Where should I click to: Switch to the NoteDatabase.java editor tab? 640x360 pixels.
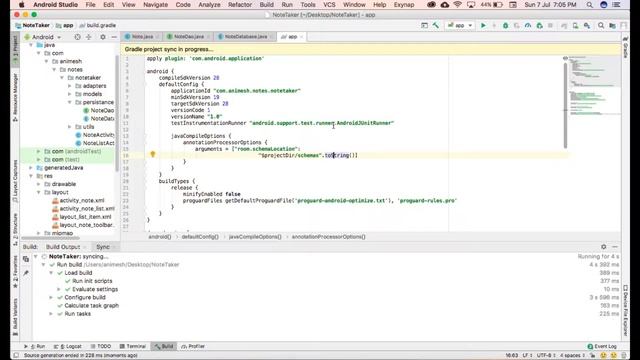click(246, 37)
